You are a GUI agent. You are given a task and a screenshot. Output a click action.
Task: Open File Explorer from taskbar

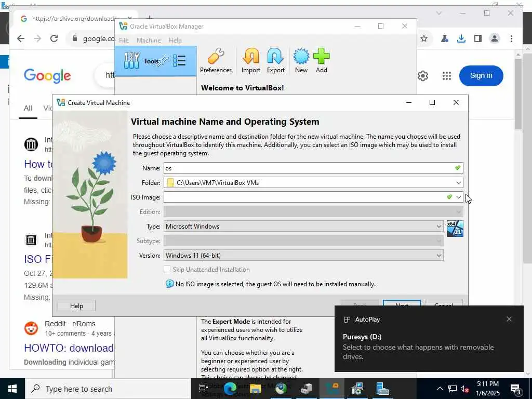click(255, 389)
